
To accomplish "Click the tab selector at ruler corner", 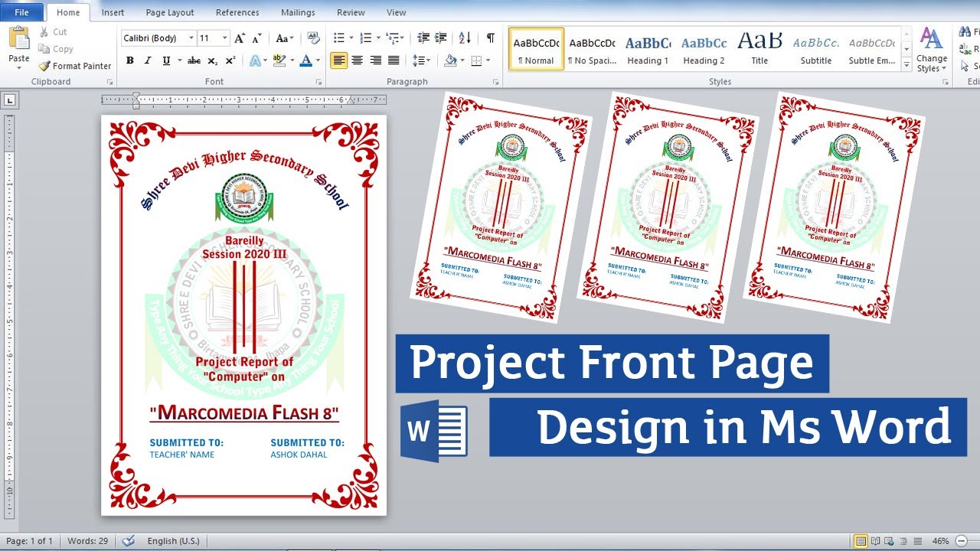I will point(11,99).
